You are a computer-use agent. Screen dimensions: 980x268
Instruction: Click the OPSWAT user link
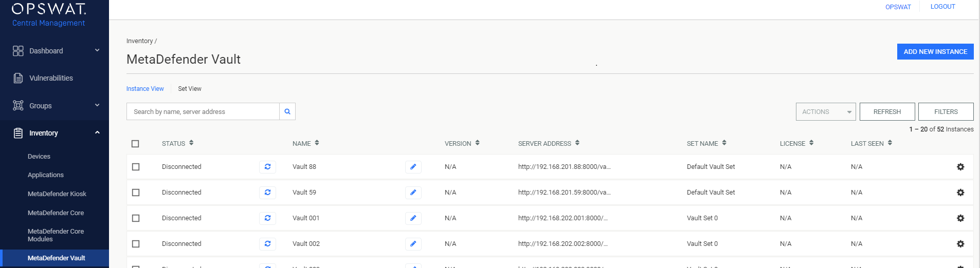[898, 7]
